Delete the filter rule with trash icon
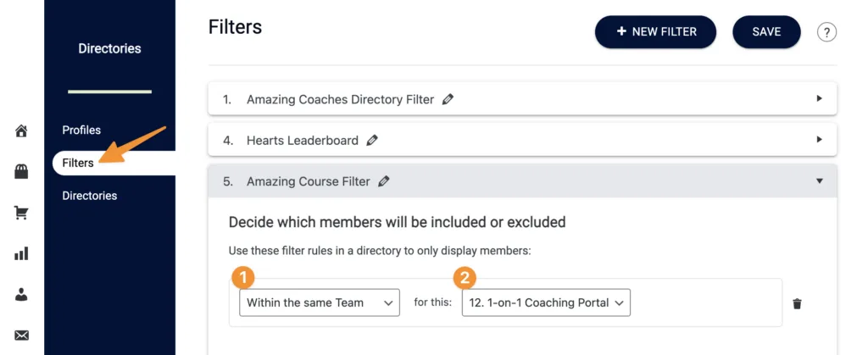 (x=798, y=303)
